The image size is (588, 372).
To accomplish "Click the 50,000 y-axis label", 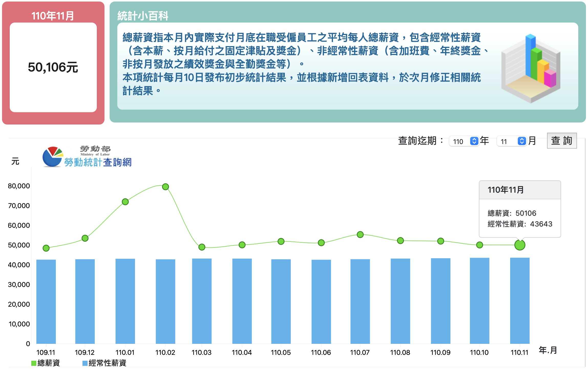I will click(19, 245).
